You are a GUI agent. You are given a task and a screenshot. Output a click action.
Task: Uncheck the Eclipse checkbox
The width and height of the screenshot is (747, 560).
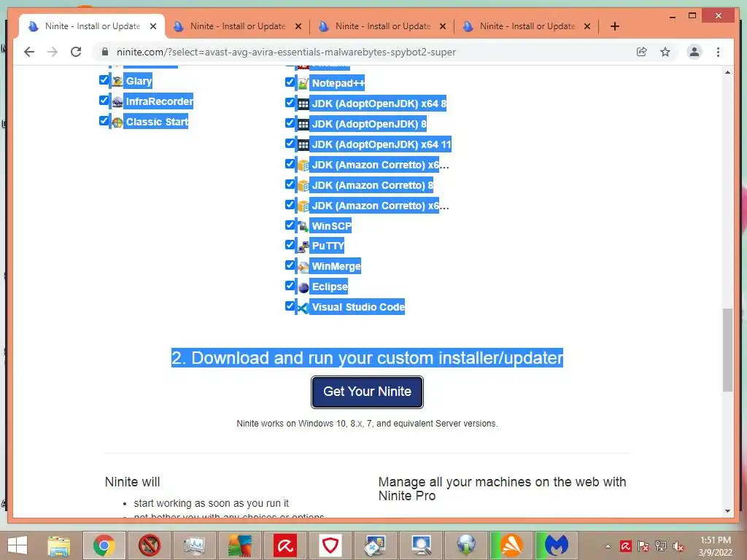(x=290, y=285)
